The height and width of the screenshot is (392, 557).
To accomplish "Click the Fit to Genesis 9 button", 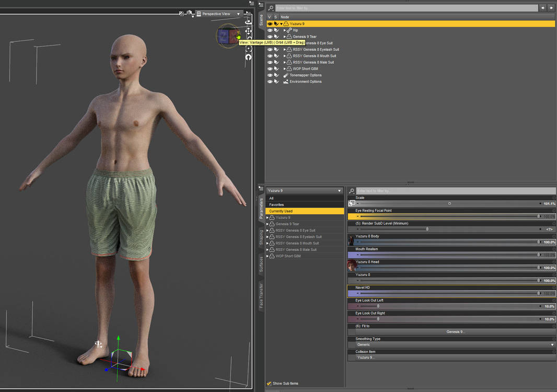I will click(455, 332).
